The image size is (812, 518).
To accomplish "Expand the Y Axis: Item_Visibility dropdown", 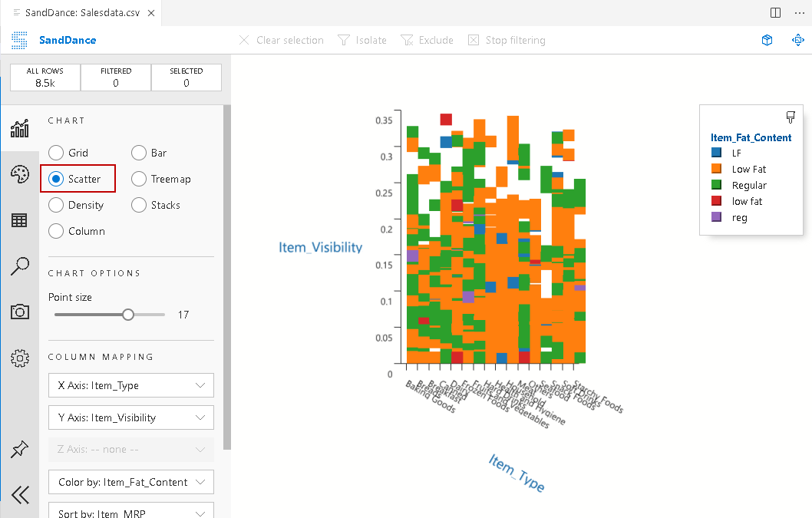I will pyautogui.click(x=130, y=417).
